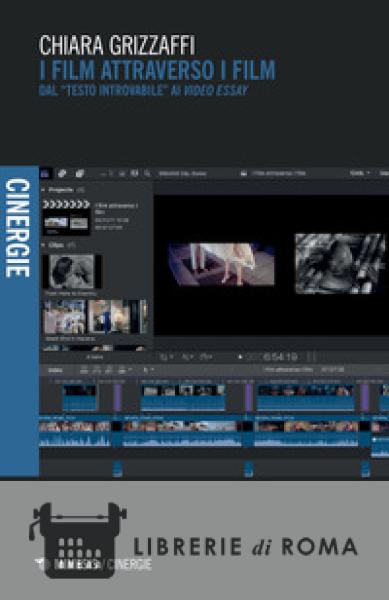Open the selection tool dropdown
Screen dimensions: 389x600
148,370
